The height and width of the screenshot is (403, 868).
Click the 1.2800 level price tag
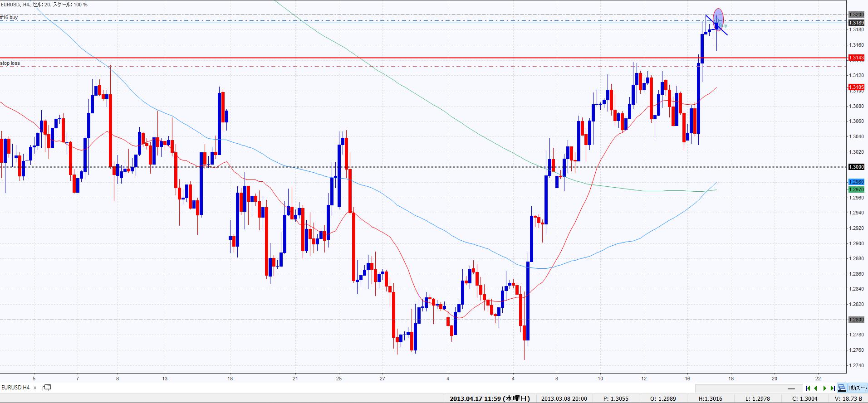[x=856, y=320]
